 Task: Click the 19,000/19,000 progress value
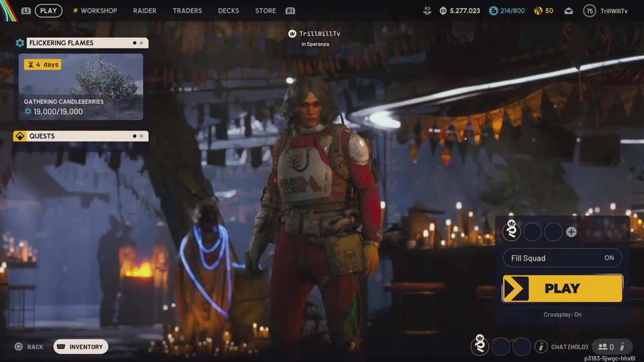[58, 112]
